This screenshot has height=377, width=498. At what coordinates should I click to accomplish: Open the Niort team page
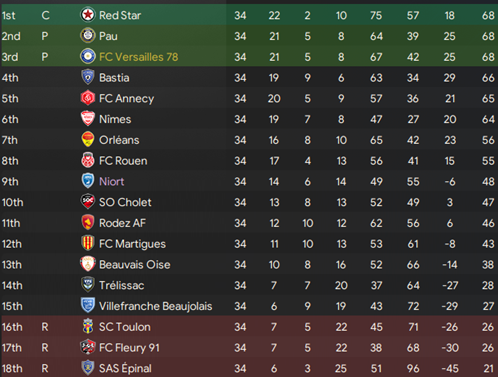pyautogui.click(x=111, y=182)
